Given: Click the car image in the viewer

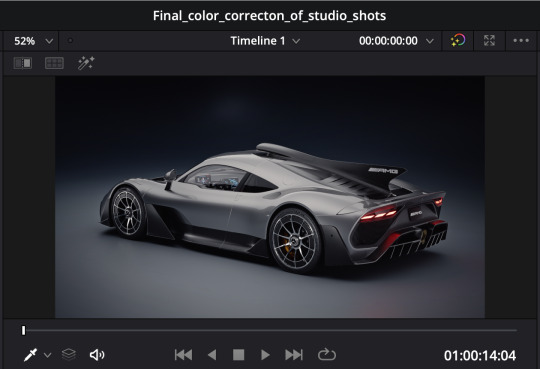Looking at the screenshot, I should [x=270, y=197].
